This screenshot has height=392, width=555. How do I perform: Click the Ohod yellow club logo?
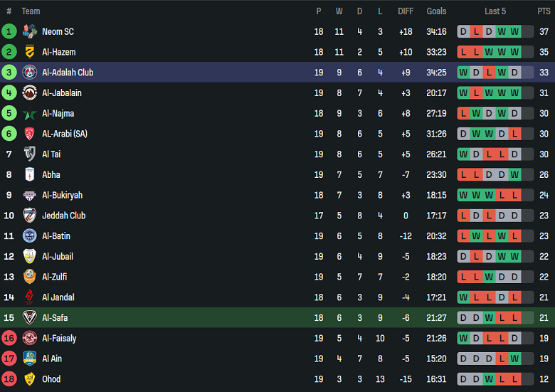[x=30, y=379]
